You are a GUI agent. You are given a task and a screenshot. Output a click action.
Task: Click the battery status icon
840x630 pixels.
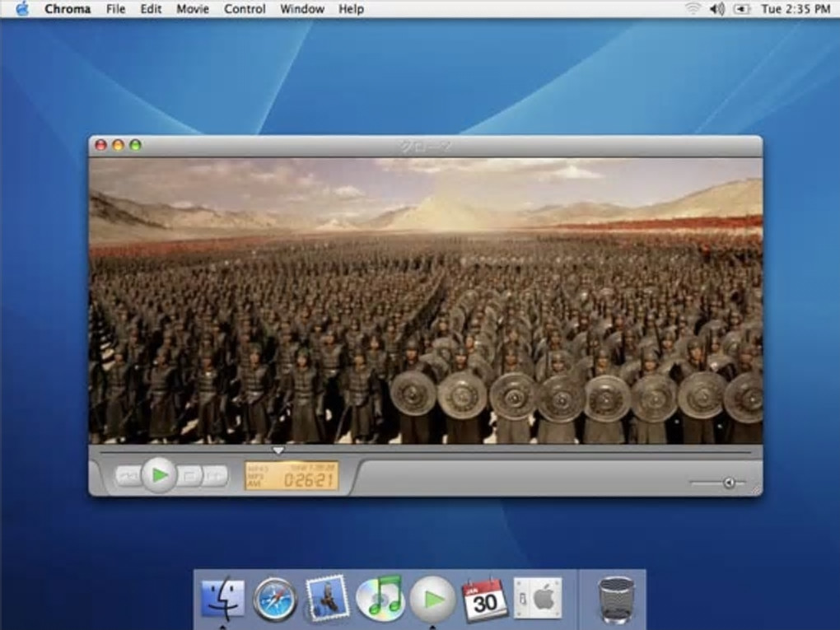coord(741,9)
